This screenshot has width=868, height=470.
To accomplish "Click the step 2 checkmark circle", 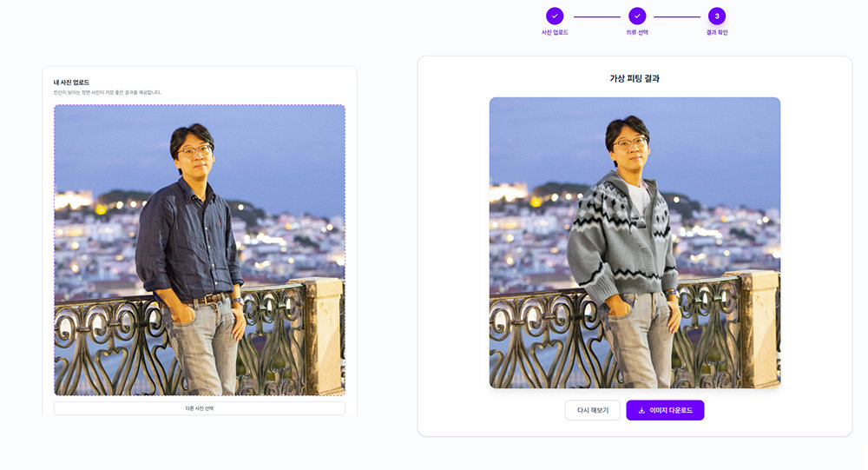I will tap(637, 16).
